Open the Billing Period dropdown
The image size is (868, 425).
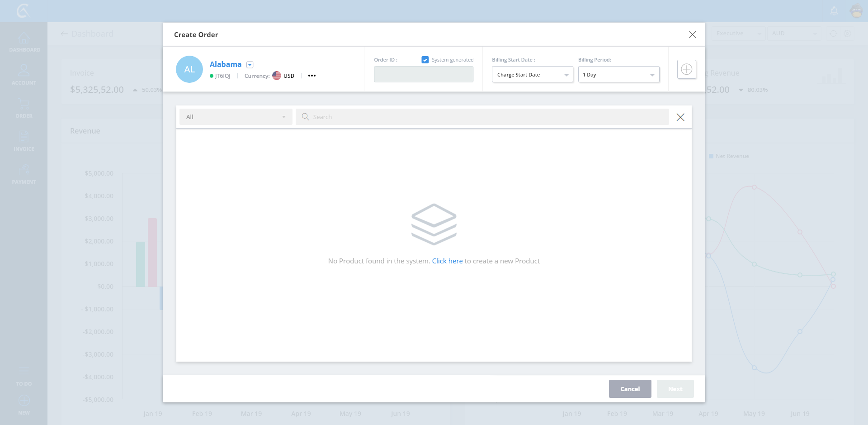pyautogui.click(x=618, y=75)
